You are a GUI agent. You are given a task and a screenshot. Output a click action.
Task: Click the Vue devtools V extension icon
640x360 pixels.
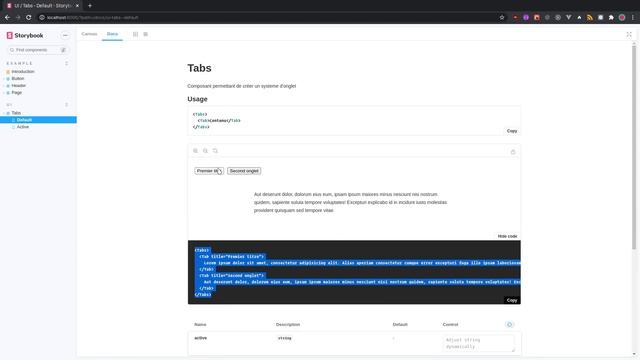(569, 18)
